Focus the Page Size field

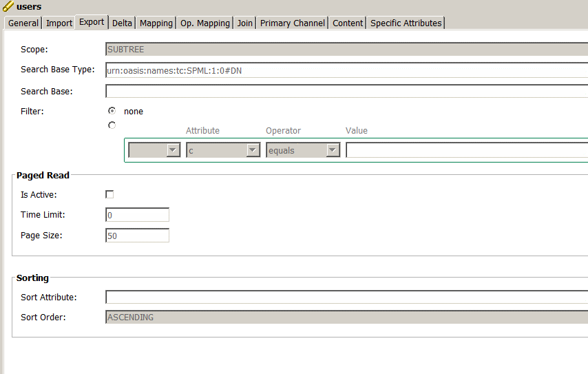coord(137,236)
